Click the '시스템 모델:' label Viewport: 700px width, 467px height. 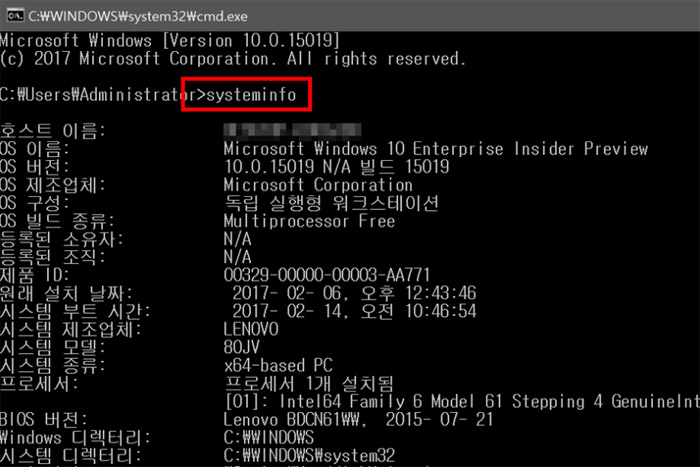pos(53,347)
